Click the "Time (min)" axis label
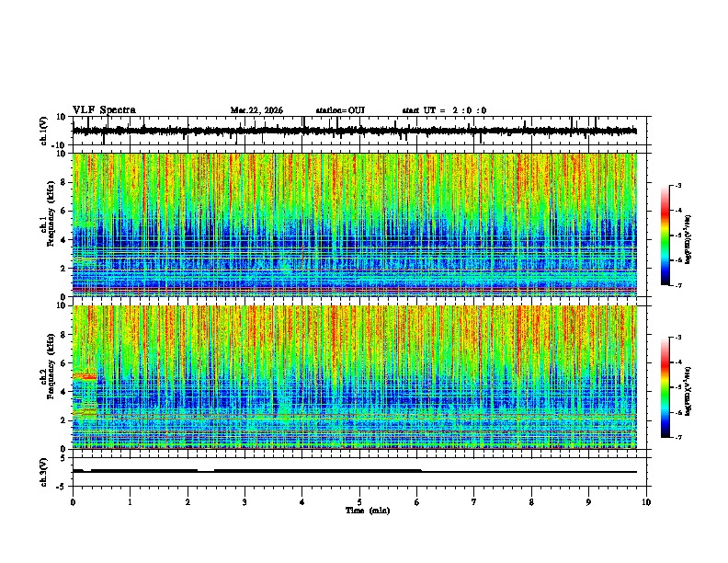Image resolution: width=728 pixels, height=563 pixels. click(x=368, y=511)
